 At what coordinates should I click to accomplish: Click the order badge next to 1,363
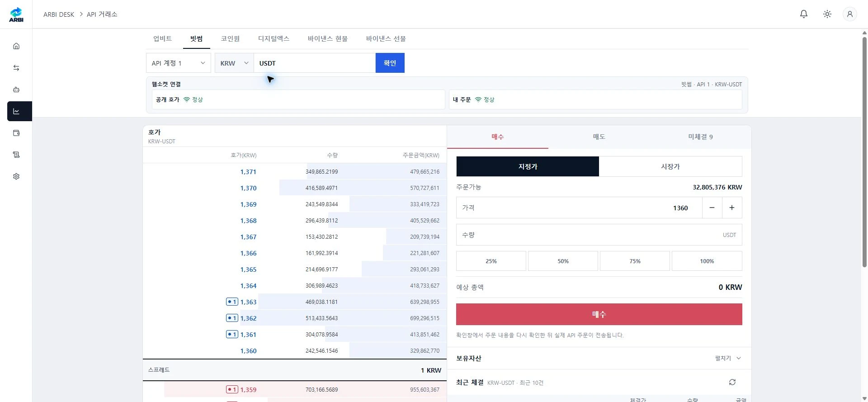(232, 302)
